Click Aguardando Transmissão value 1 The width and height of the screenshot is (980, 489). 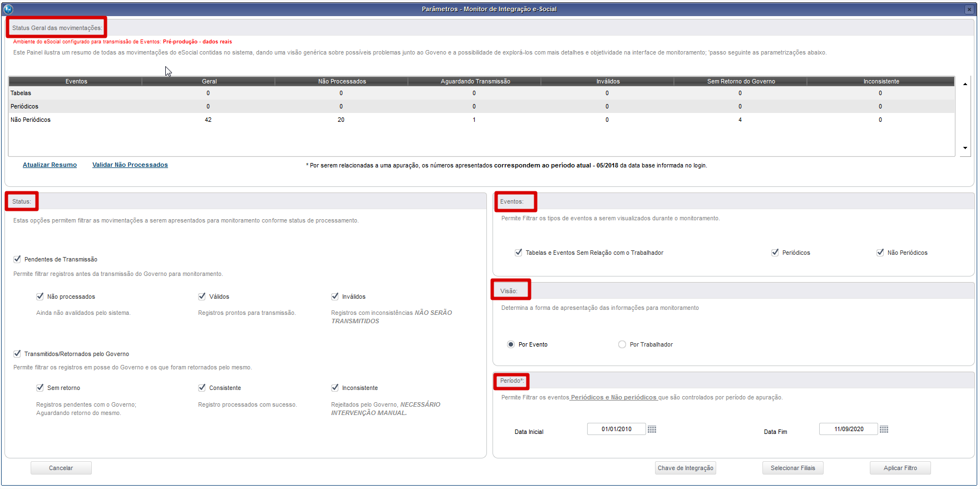tap(474, 120)
